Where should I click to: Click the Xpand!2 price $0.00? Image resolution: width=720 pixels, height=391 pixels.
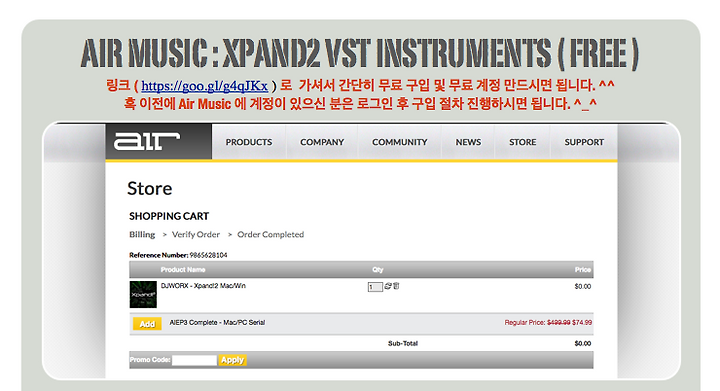click(x=583, y=286)
